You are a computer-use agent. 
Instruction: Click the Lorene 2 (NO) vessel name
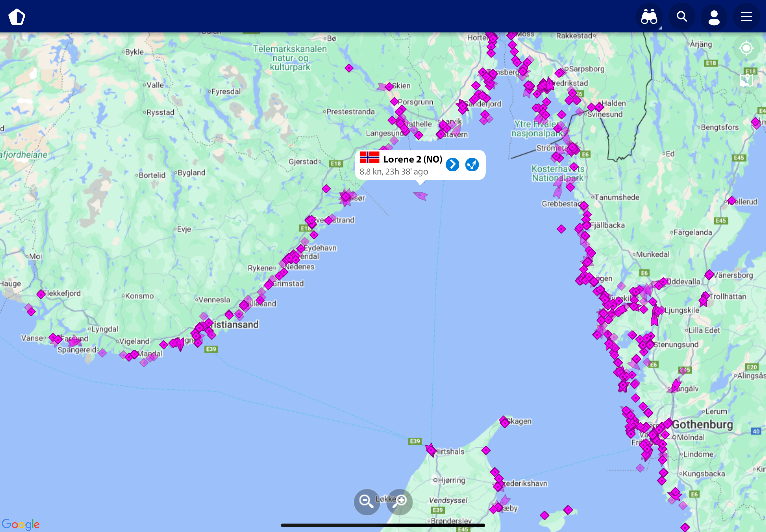point(413,159)
